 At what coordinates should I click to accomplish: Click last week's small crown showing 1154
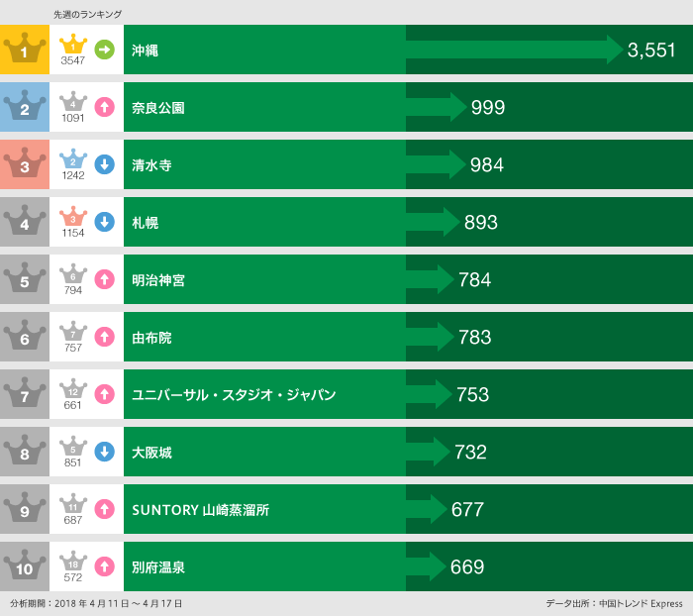pyautogui.click(x=73, y=217)
